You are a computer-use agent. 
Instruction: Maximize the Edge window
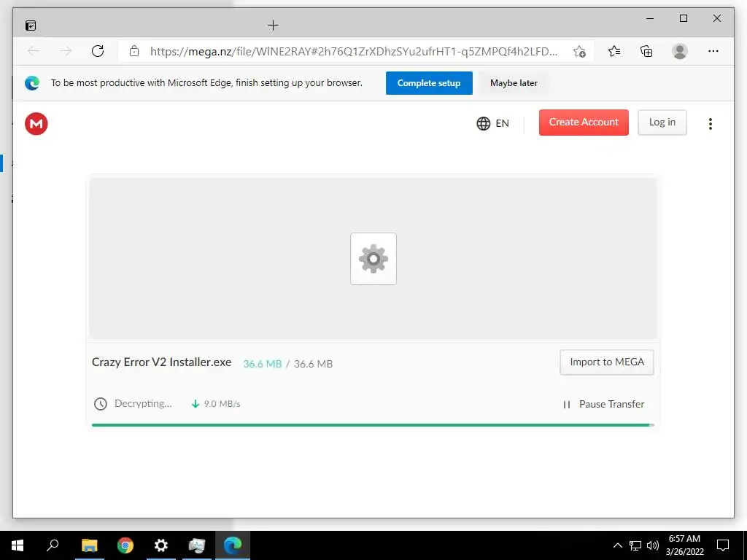[683, 18]
